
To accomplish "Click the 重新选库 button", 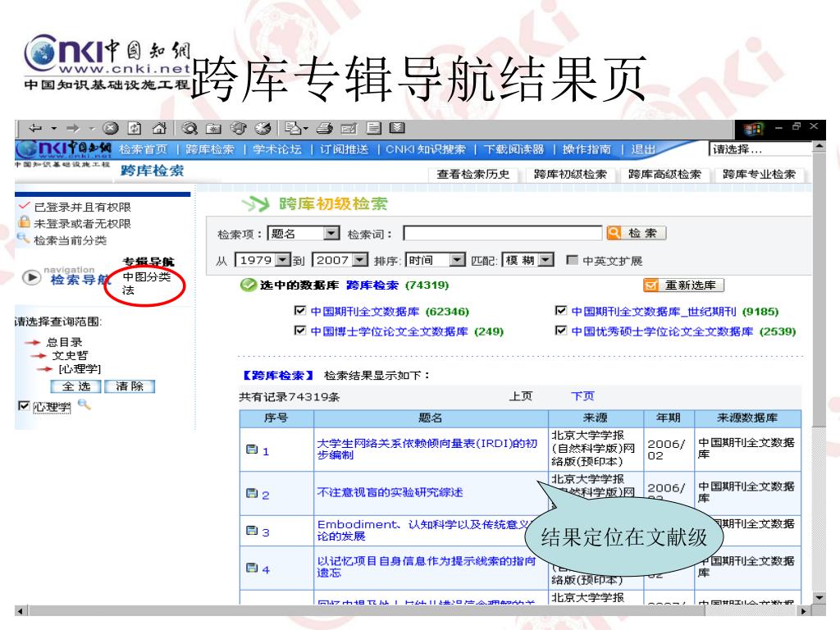I will [683, 285].
